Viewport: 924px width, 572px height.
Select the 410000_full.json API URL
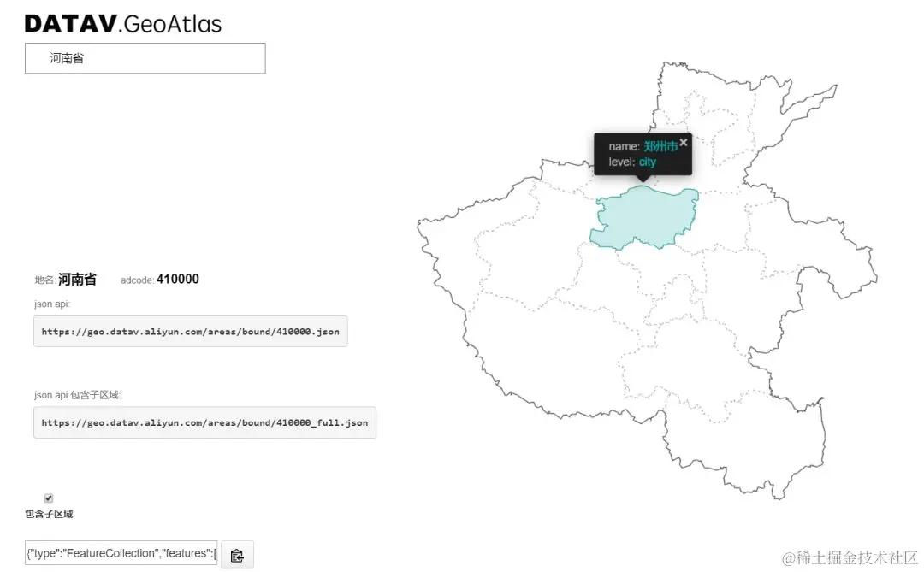pyautogui.click(x=204, y=422)
